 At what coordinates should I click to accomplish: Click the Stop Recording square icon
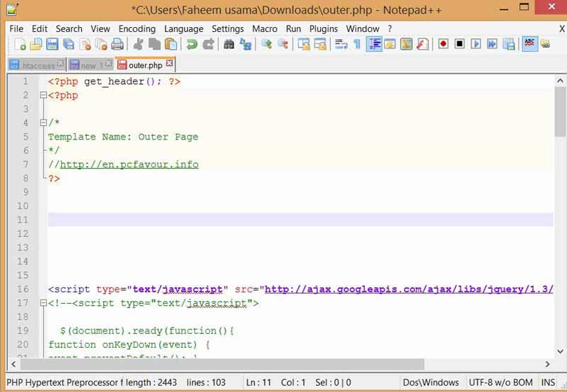(x=460, y=44)
